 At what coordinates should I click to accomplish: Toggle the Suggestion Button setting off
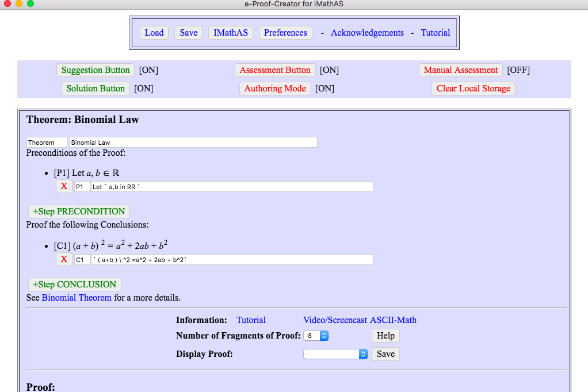[x=95, y=70]
